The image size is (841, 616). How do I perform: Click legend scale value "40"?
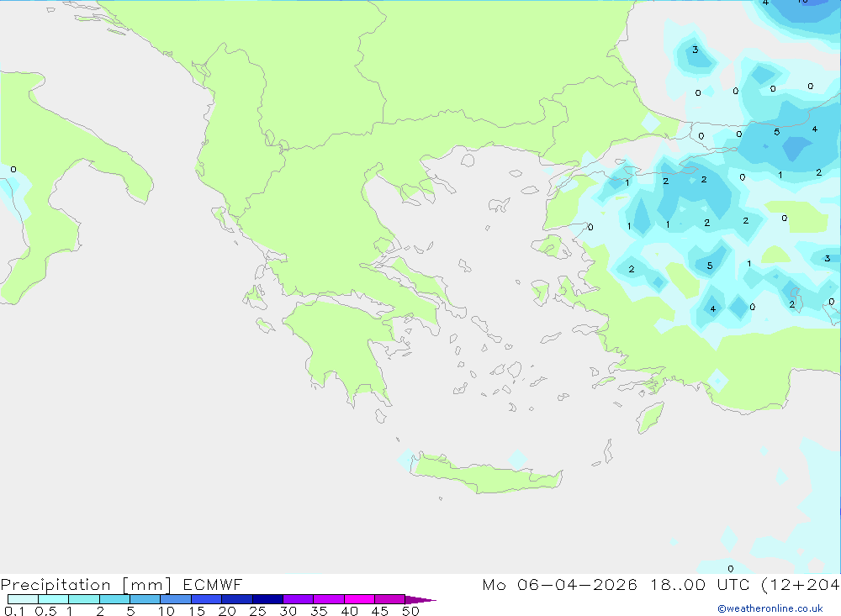pos(349,611)
